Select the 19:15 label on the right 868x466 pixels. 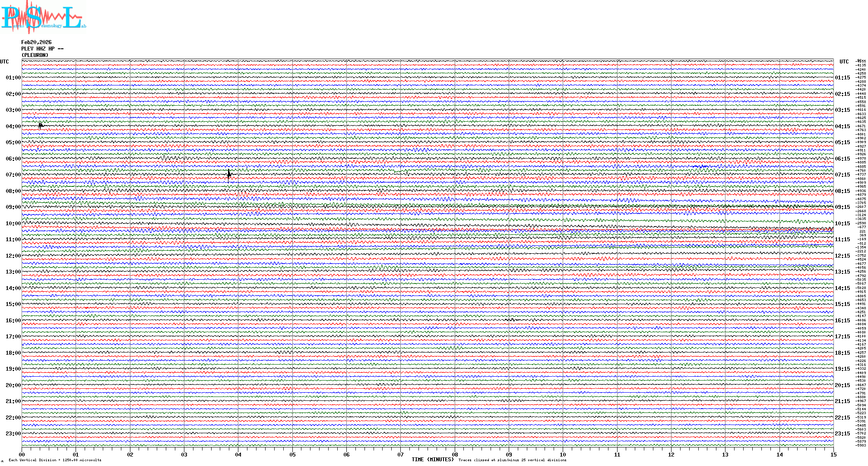click(x=842, y=369)
